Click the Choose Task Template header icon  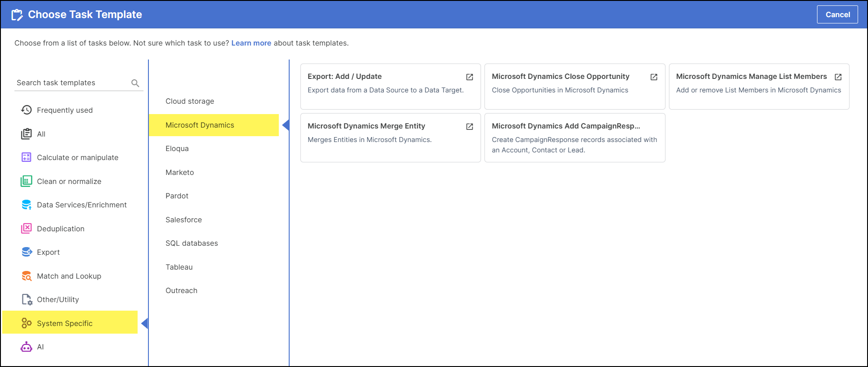click(17, 15)
